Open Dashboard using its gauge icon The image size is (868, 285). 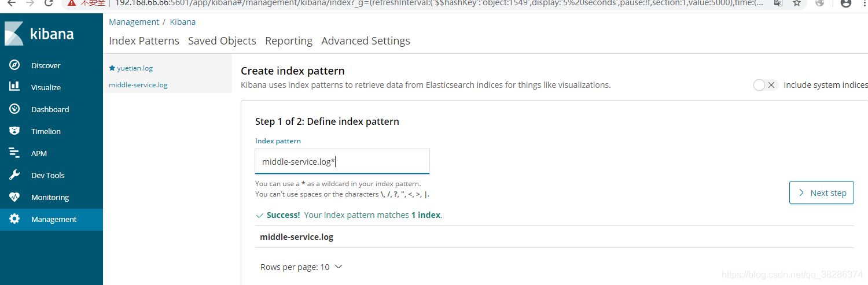point(14,109)
